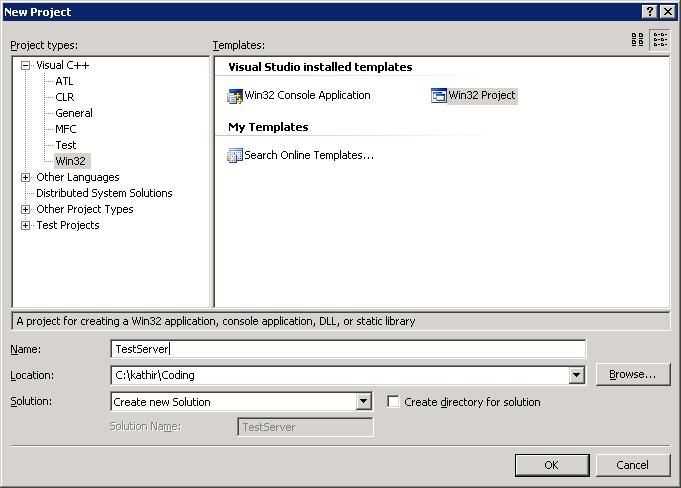Open the Location dropdown list
The width and height of the screenshot is (681, 488).
[576, 376]
